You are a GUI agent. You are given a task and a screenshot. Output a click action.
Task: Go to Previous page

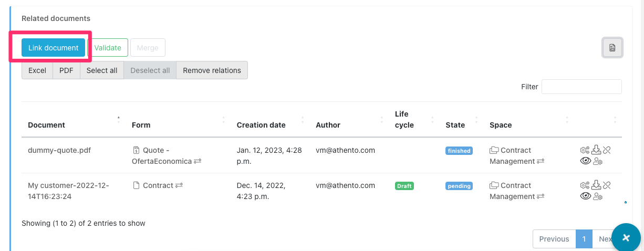point(554,239)
